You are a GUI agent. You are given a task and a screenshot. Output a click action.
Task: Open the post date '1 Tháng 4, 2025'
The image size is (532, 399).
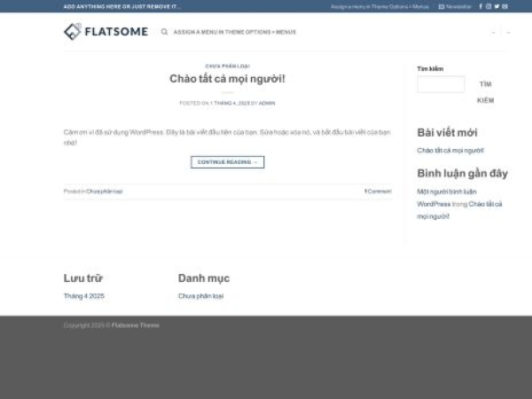(x=230, y=103)
